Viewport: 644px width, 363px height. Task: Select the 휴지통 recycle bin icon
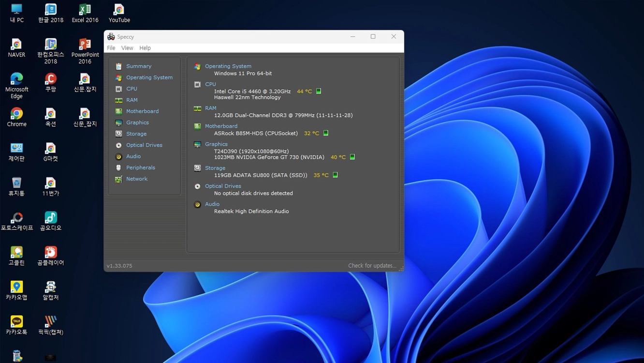coord(16,186)
